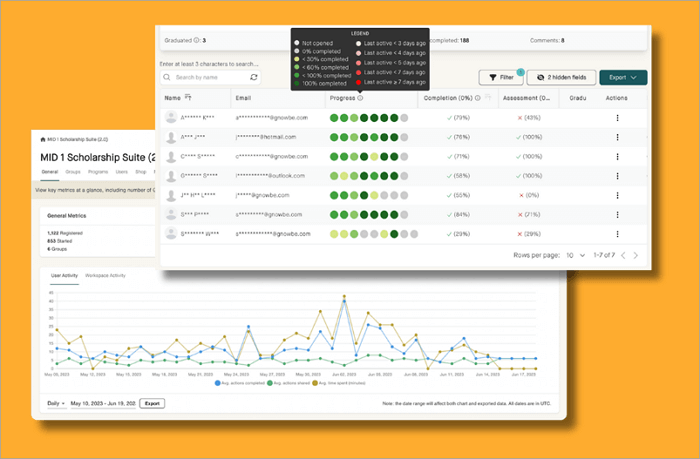Click the Filter button
This screenshot has width=700, height=459.
(501, 77)
